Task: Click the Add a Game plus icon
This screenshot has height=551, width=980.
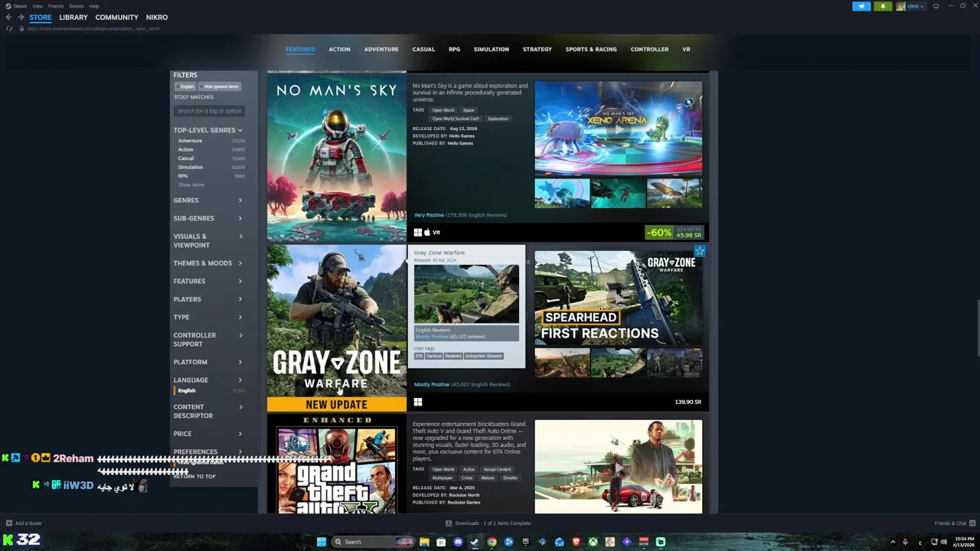Action: pos(9,523)
